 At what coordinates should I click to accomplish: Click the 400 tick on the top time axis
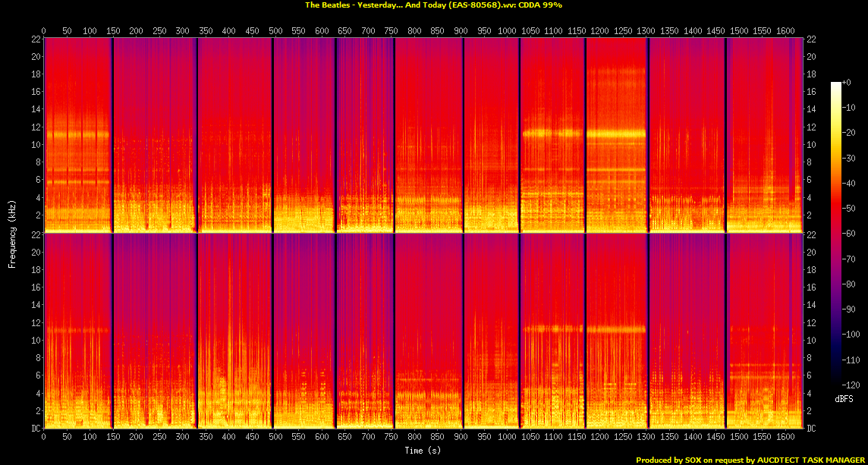coord(229,30)
